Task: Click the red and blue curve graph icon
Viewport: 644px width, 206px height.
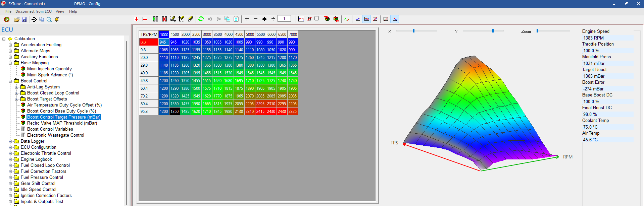Action: point(301,19)
